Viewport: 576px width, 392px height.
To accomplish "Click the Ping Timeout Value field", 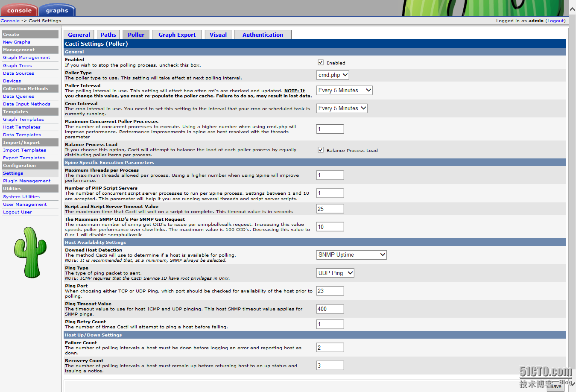I will 330,309.
